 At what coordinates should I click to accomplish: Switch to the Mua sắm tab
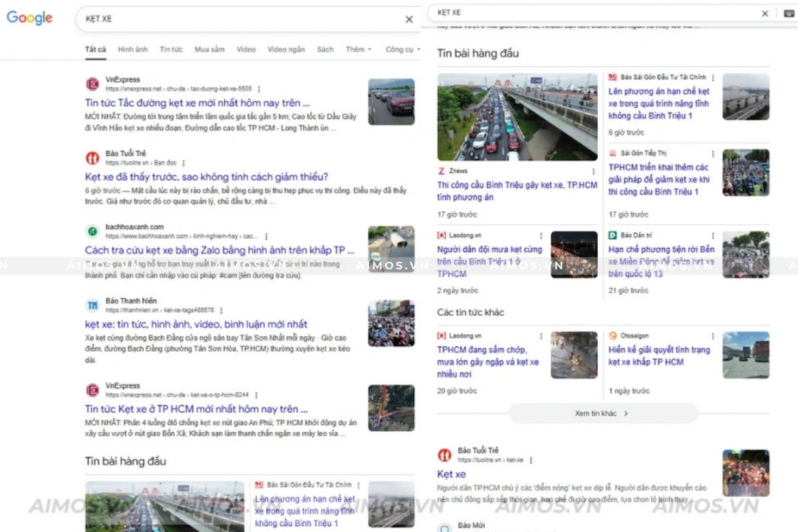[209, 49]
